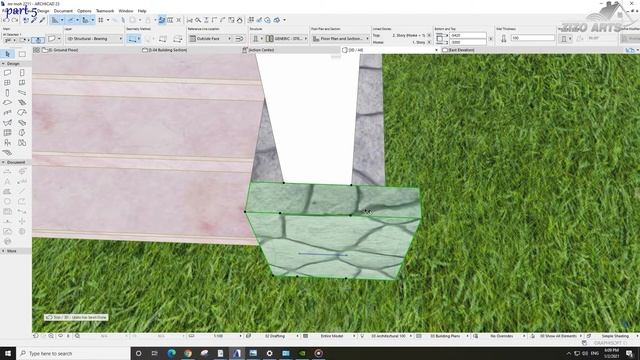Select the Circle/Arc tool in Document group
Viewport: 640px width, 360px height.
point(7,202)
